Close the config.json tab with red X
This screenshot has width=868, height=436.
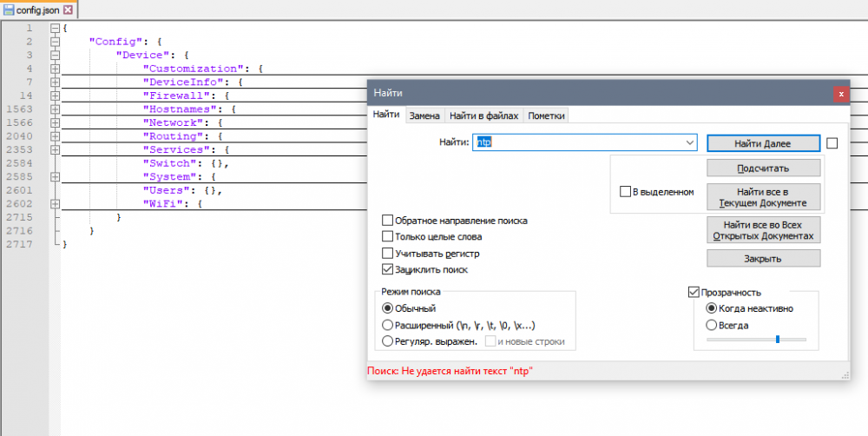pos(68,10)
